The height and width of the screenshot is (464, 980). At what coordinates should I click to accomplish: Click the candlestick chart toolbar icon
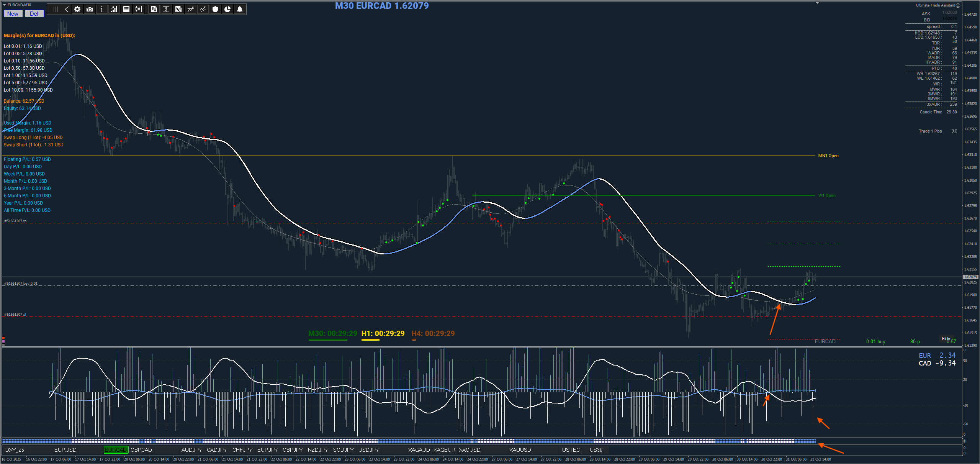point(139,9)
